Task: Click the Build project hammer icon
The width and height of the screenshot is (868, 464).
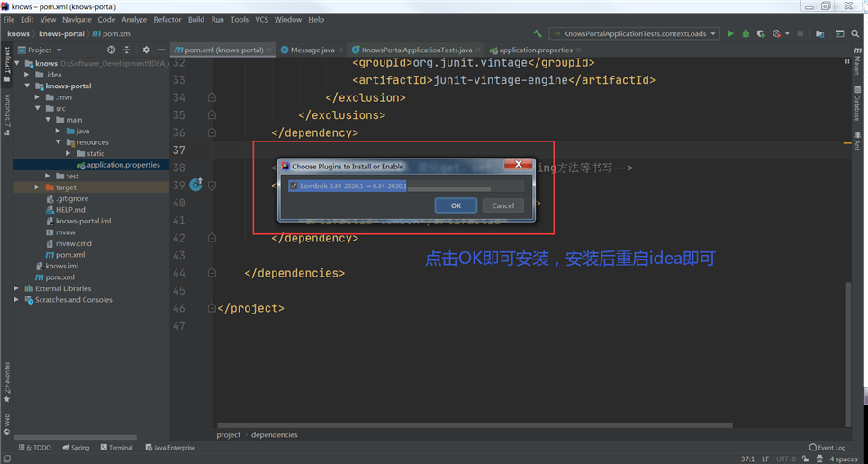Action: pos(538,33)
